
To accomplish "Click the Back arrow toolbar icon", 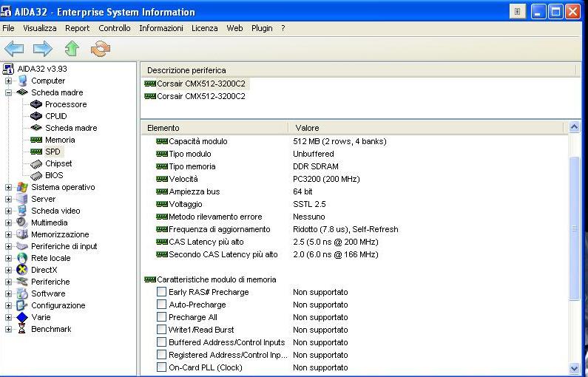I will [x=14, y=49].
